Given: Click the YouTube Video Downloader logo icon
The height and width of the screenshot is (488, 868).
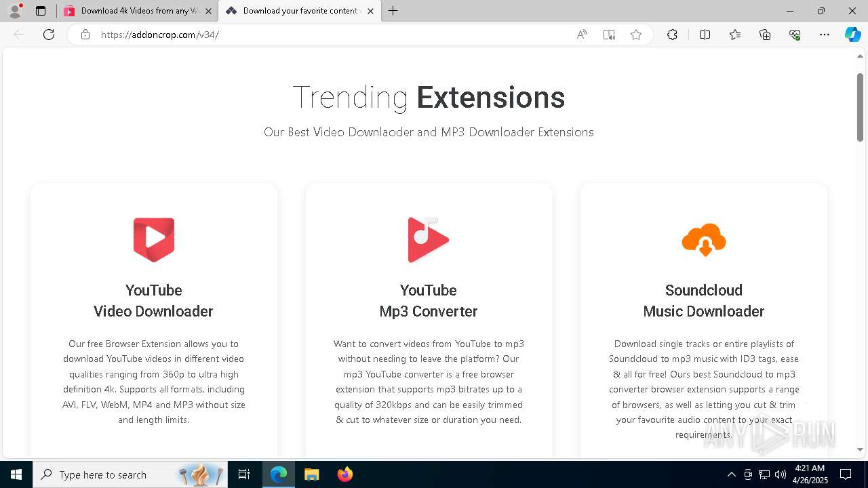Looking at the screenshot, I should tap(154, 240).
